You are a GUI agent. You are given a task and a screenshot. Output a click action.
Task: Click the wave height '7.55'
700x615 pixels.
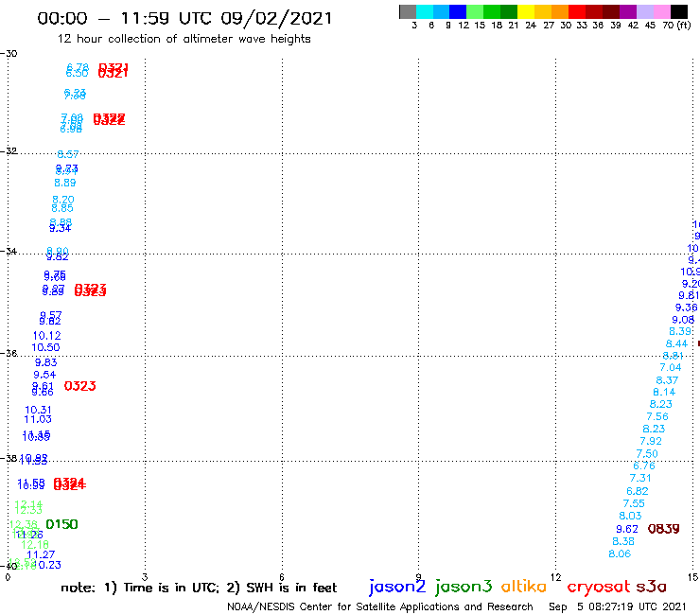[x=634, y=503]
